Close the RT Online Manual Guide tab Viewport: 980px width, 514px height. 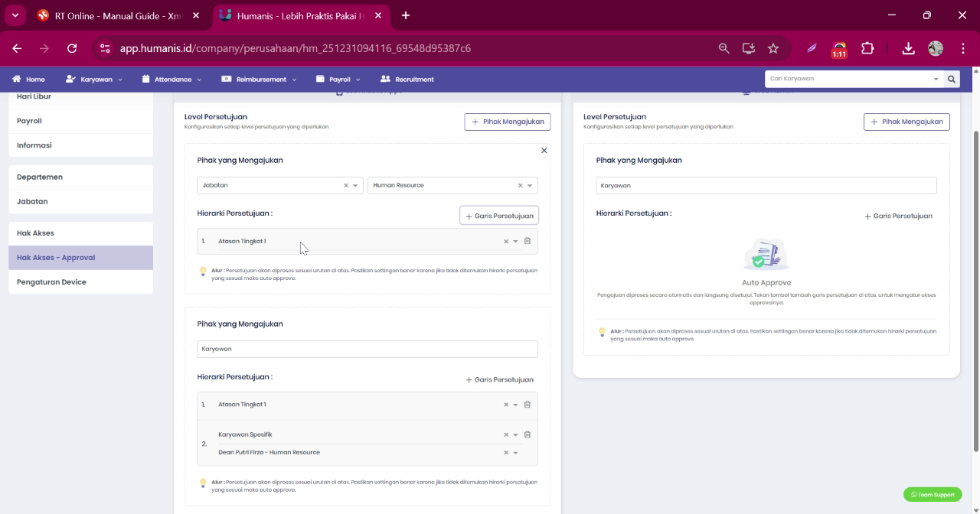197,15
